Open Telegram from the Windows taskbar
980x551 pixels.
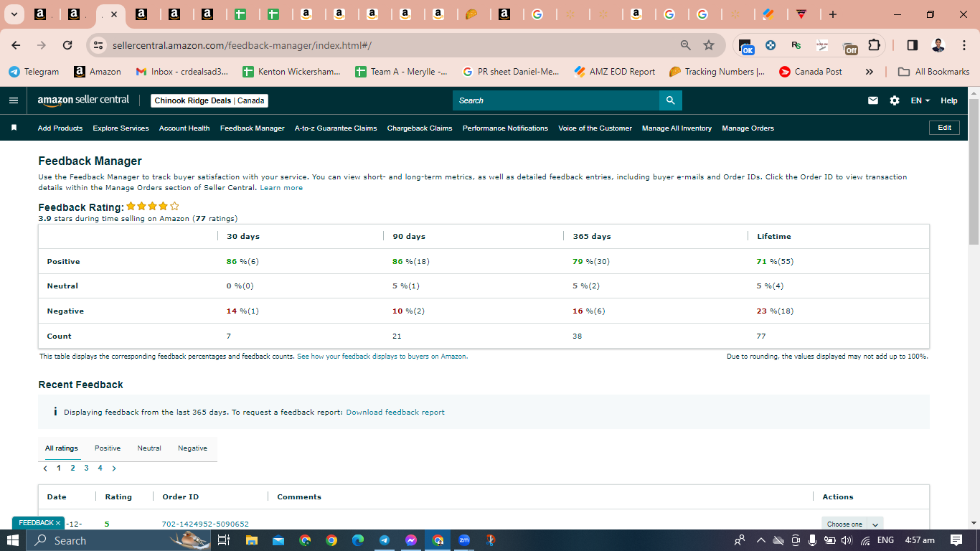385,540
